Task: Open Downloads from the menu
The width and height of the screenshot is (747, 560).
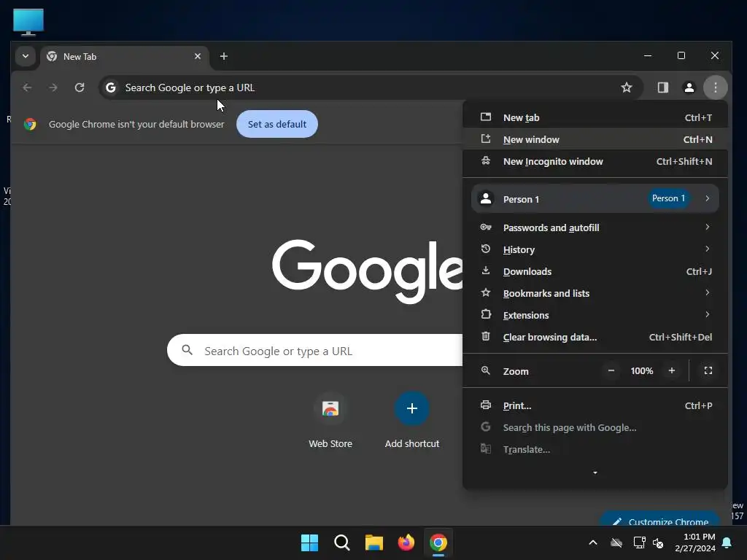Action: click(x=595, y=271)
